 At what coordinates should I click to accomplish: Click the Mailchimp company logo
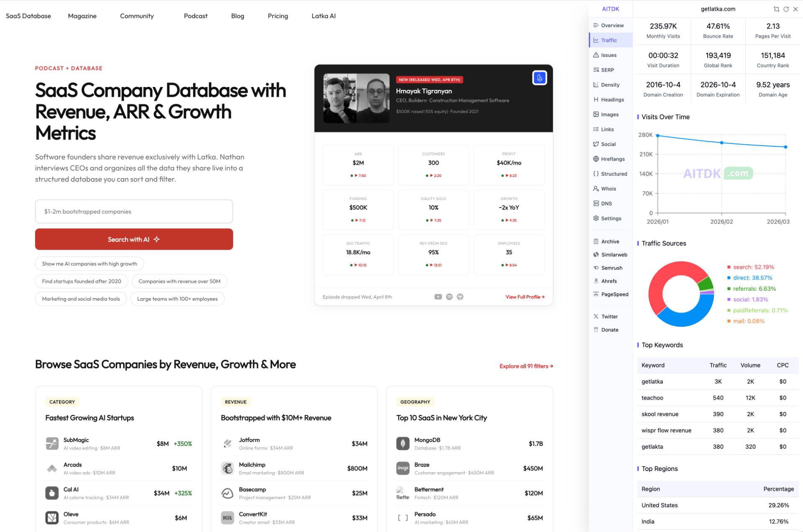tap(227, 468)
